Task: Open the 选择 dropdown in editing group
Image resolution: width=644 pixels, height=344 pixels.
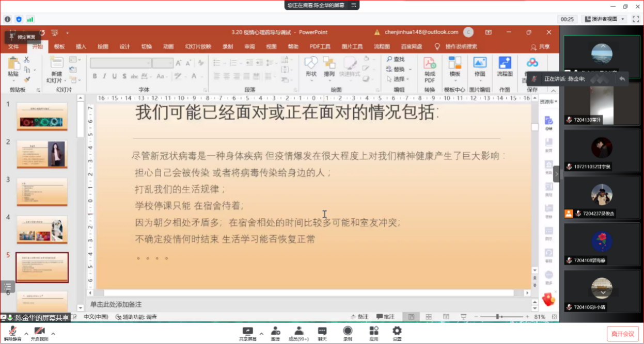Action: click(x=399, y=79)
